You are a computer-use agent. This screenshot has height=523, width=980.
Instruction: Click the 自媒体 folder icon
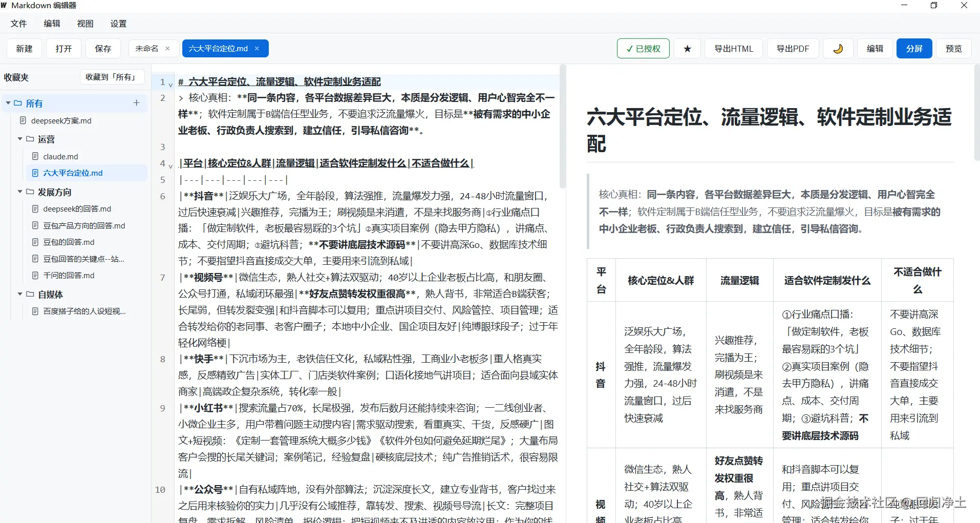30,294
